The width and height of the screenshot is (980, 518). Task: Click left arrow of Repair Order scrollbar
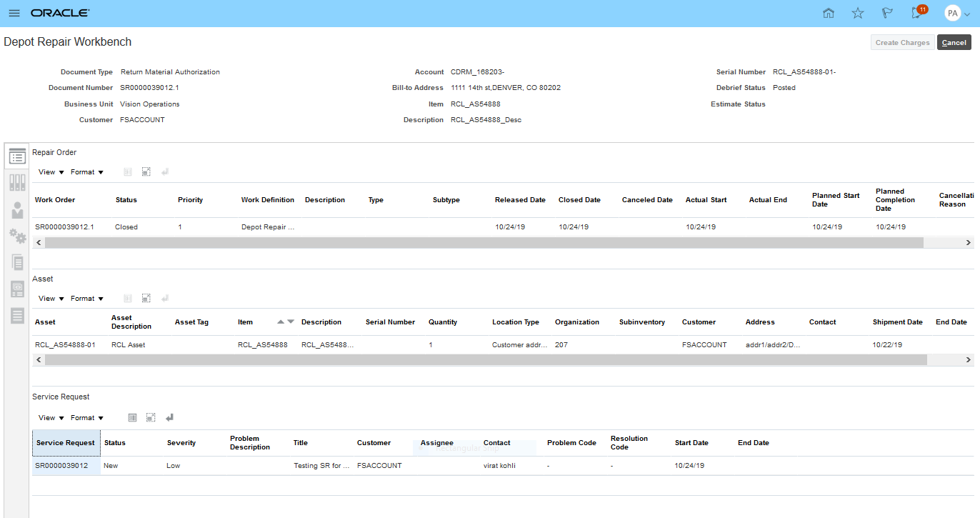point(38,243)
